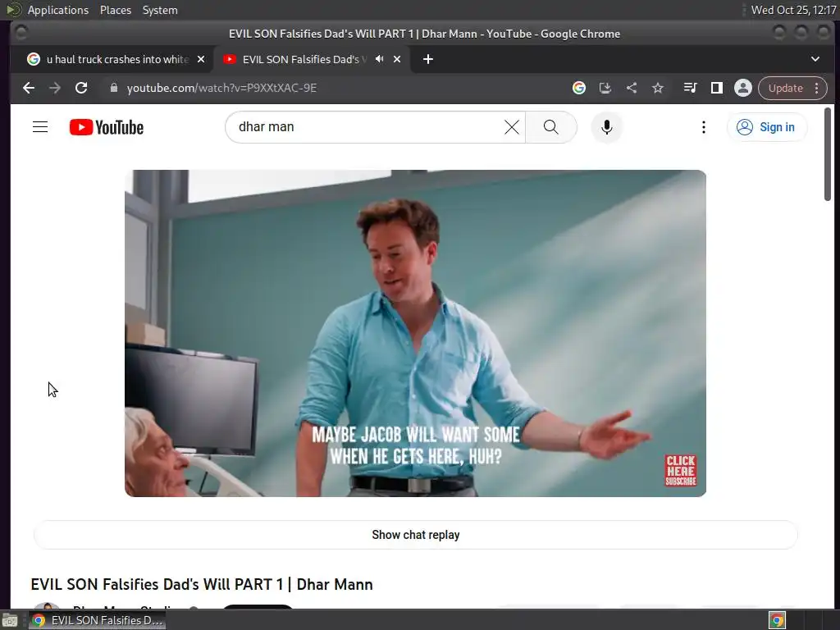Open YouTube guide hamburger menu
The image size is (840, 630).
click(x=40, y=127)
